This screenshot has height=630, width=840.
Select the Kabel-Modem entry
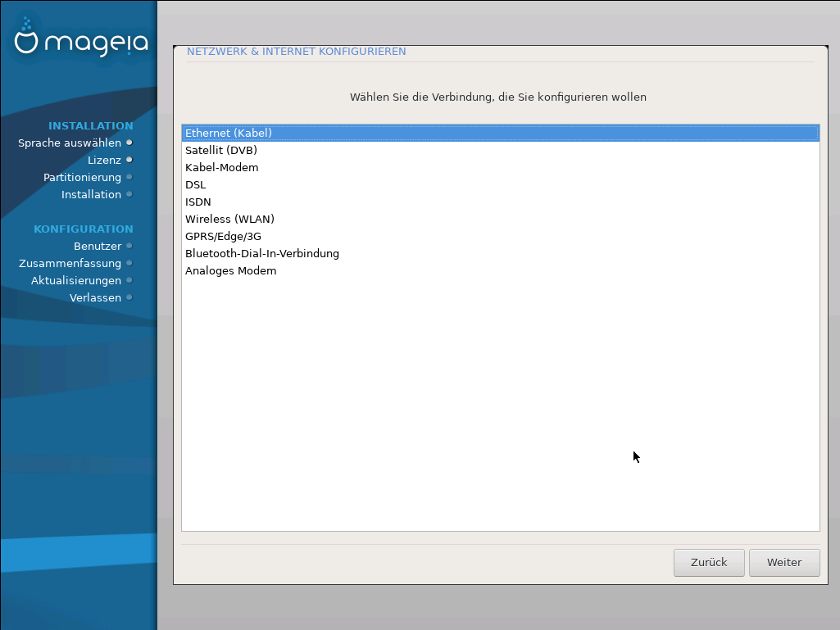click(221, 167)
